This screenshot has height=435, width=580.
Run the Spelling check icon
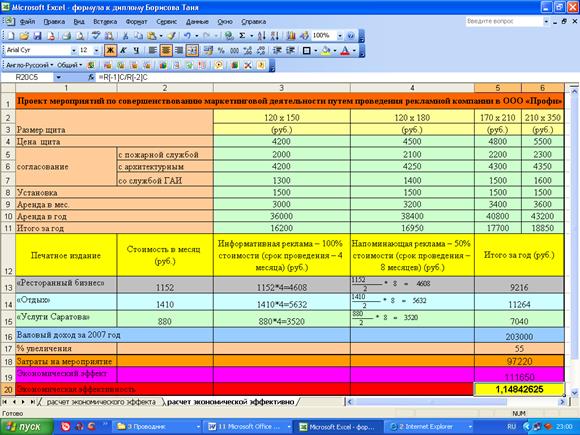tap(96, 36)
